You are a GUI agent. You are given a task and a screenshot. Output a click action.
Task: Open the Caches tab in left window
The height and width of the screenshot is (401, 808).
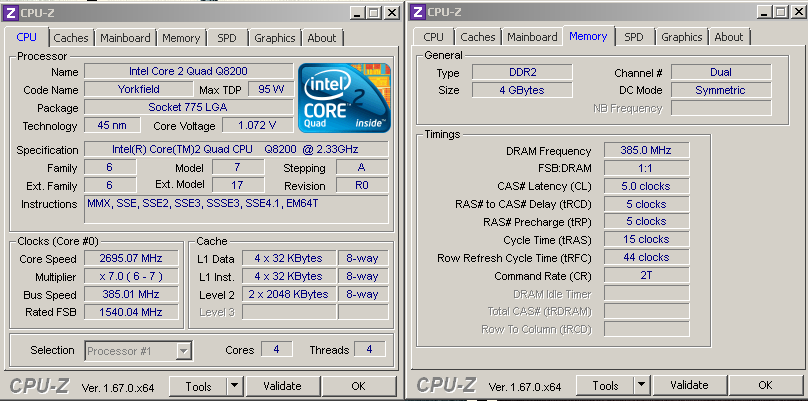71,38
